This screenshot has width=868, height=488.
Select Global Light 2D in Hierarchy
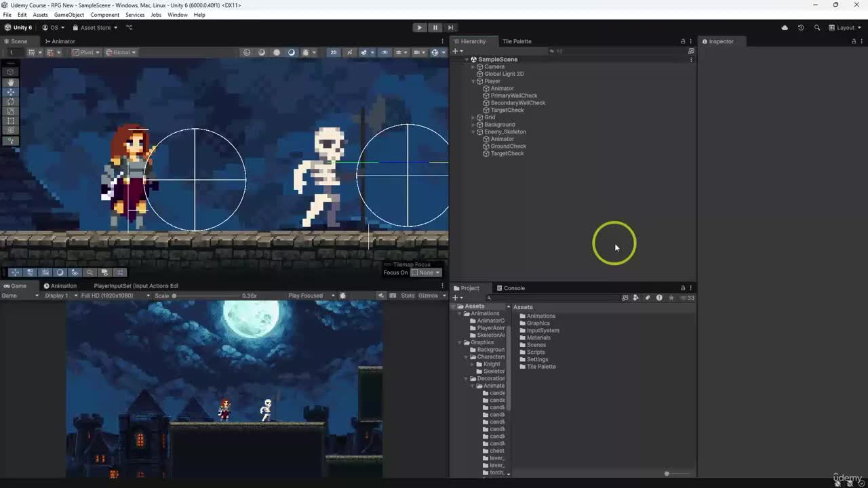coord(504,74)
